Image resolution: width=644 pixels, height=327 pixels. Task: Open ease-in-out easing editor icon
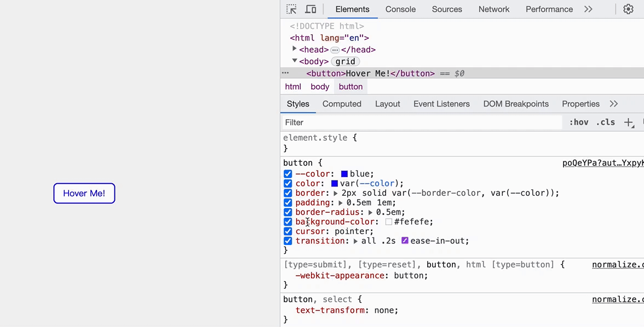(x=405, y=241)
